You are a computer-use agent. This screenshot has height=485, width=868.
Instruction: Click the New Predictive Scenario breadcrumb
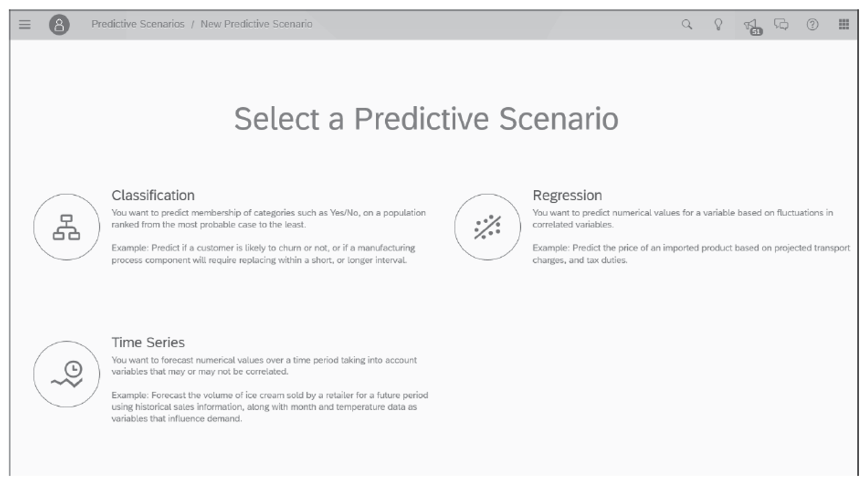[x=256, y=24]
